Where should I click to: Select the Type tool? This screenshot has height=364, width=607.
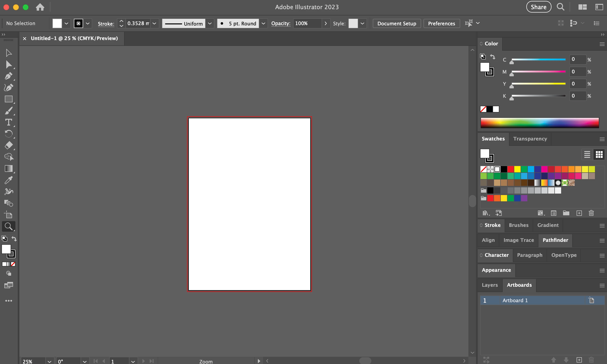[x=8, y=122]
